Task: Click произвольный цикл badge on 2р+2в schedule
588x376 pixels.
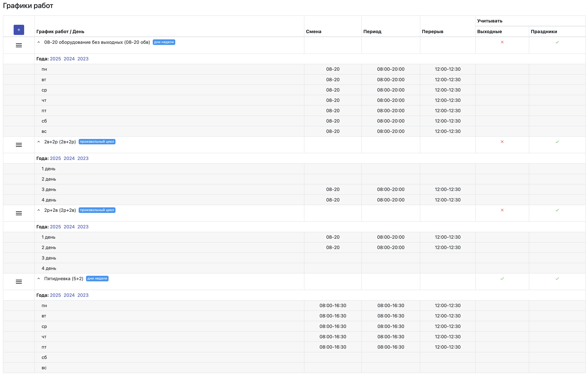Action: pos(97,210)
